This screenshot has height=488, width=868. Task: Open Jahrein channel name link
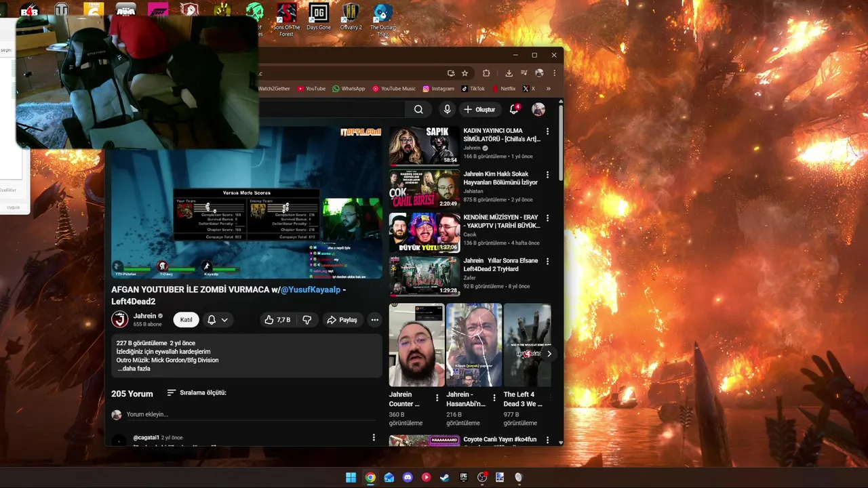pos(145,316)
